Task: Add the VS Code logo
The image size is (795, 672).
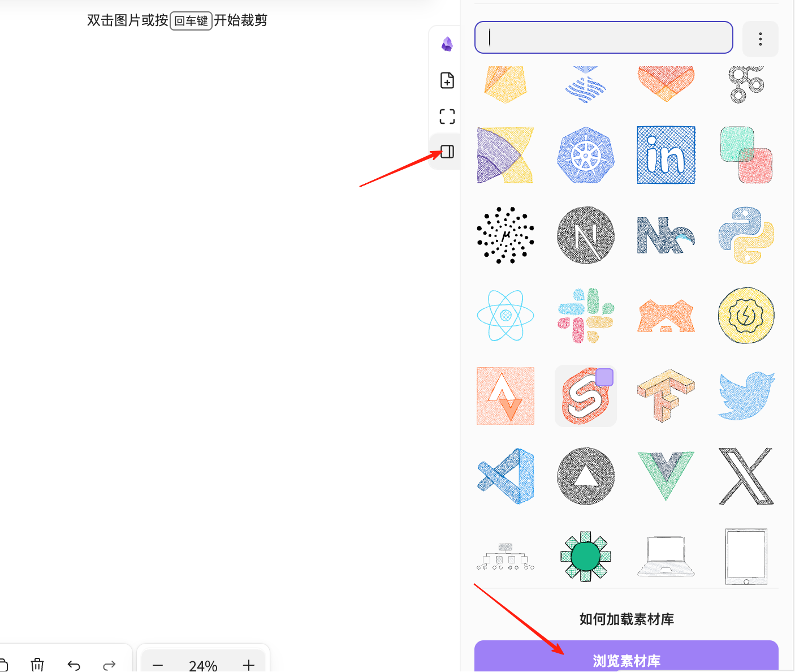Action: pos(505,476)
